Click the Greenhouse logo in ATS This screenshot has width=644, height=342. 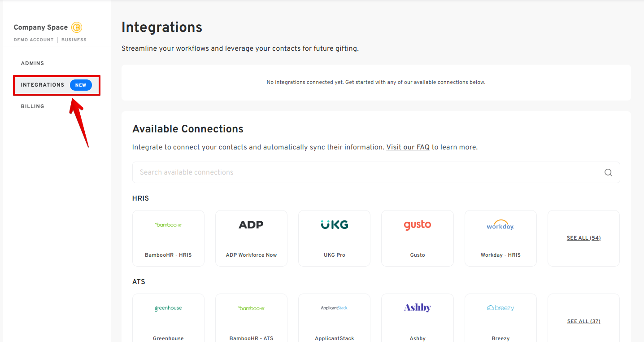(168, 308)
